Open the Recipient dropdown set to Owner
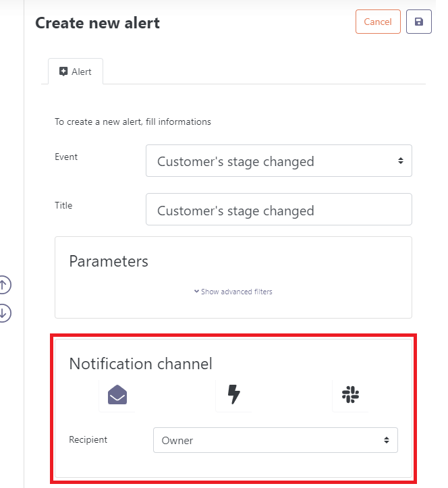The height and width of the screenshot is (488, 448). point(275,440)
